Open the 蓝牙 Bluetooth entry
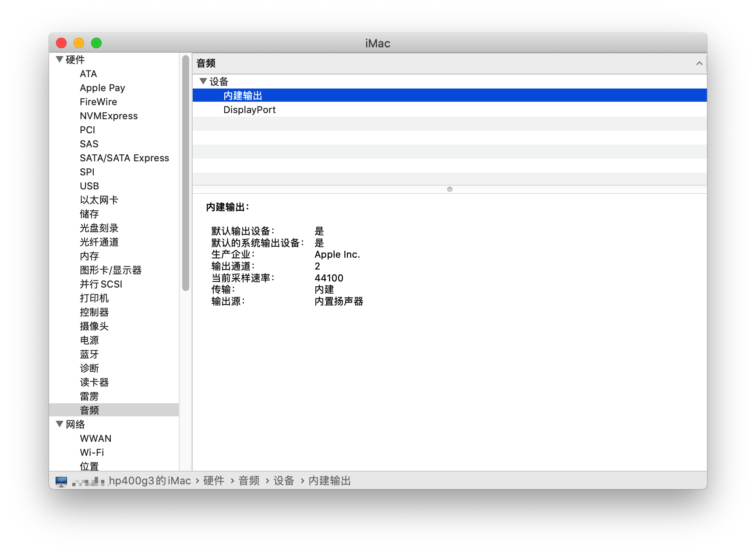 89,354
